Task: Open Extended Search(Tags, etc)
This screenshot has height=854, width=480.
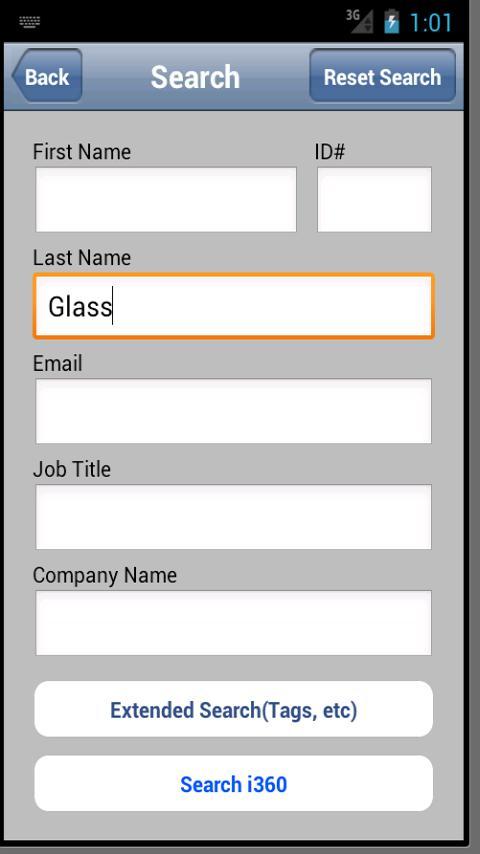Action: (x=234, y=709)
